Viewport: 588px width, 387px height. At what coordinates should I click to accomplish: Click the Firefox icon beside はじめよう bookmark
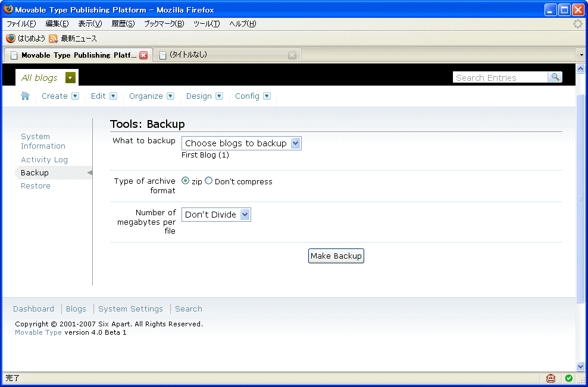point(11,38)
